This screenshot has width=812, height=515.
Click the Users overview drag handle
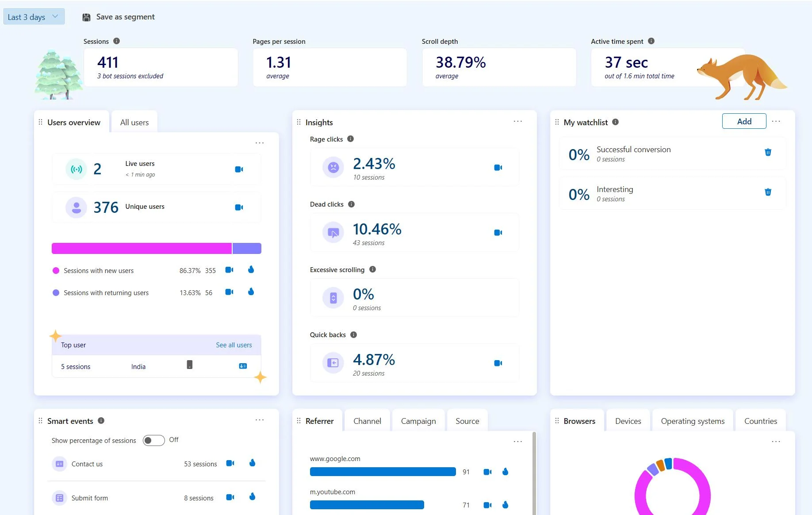tap(41, 122)
